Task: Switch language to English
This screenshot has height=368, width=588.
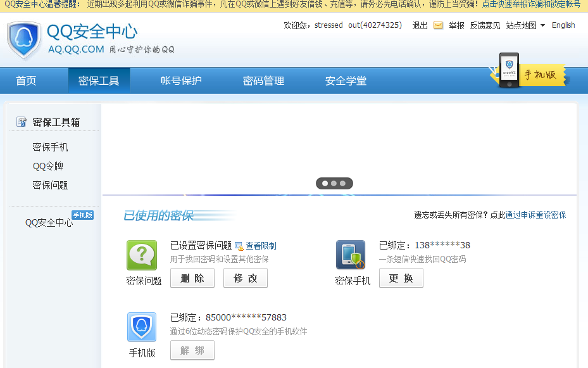Action: (563, 25)
